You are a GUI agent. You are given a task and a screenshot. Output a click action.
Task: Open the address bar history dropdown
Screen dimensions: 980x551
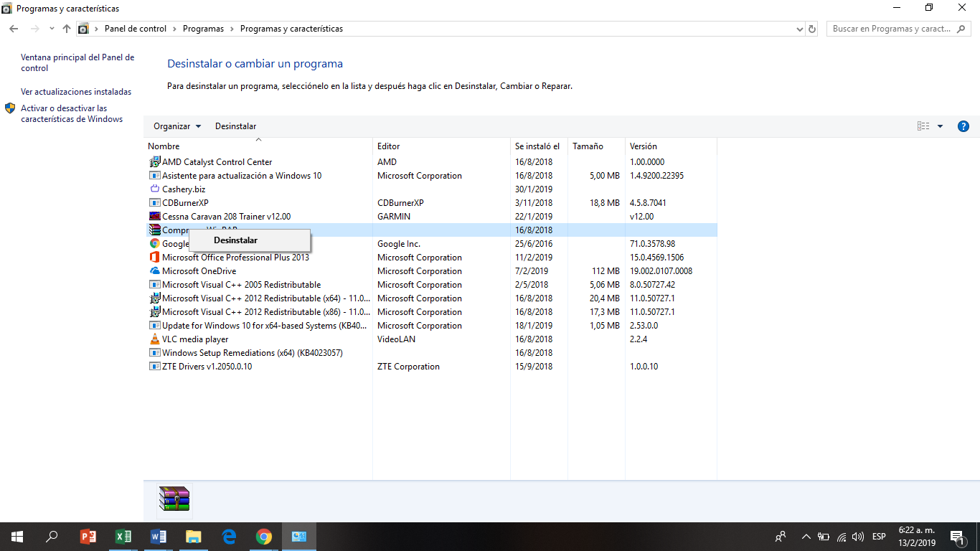coord(800,29)
